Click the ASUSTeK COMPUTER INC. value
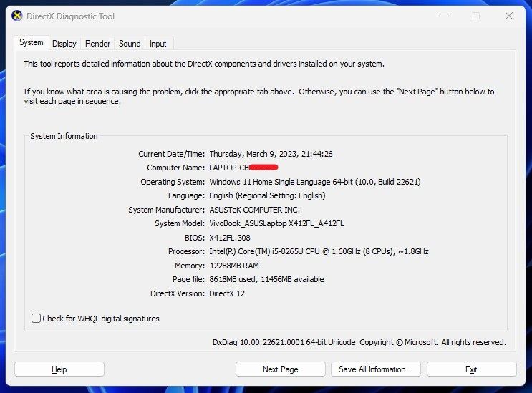Screen dimensions: 532x393 coord(254,210)
